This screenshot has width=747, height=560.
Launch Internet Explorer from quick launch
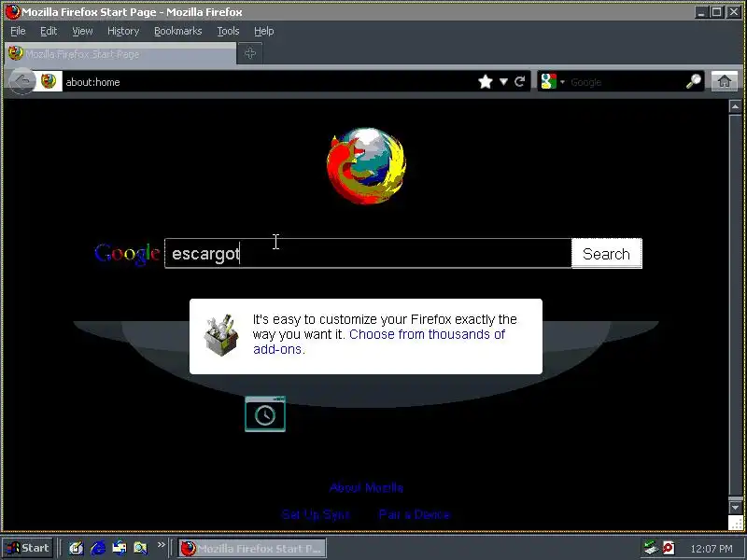98,548
